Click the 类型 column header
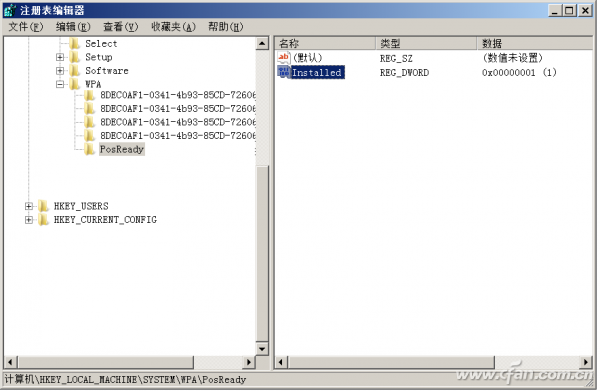The image size is (600, 391). pyautogui.click(x=426, y=43)
